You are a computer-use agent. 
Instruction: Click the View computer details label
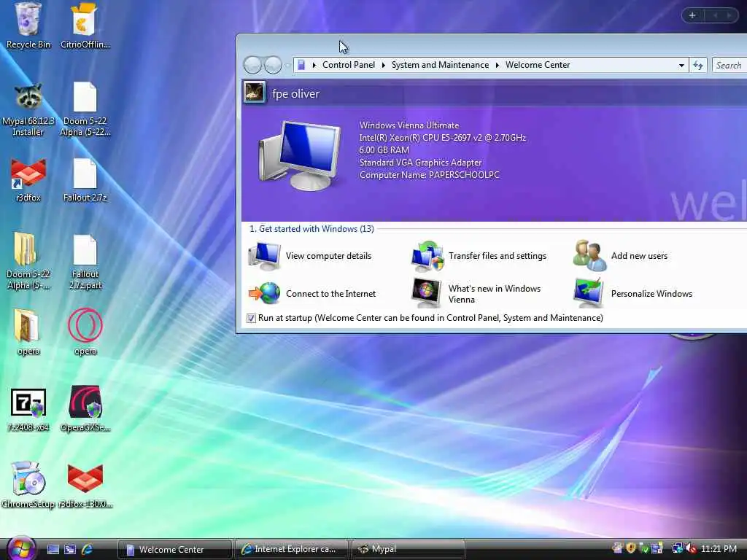[328, 256]
